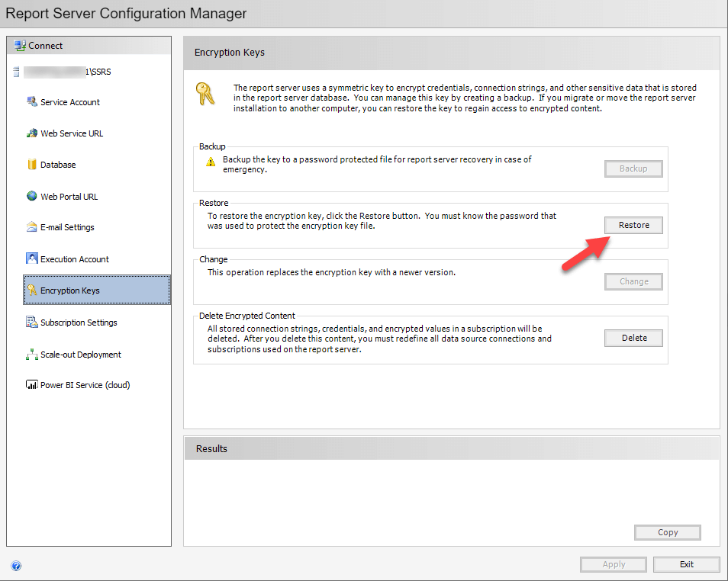Click the Database cylinder icon
728x581 pixels.
pyautogui.click(x=31, y=165)
